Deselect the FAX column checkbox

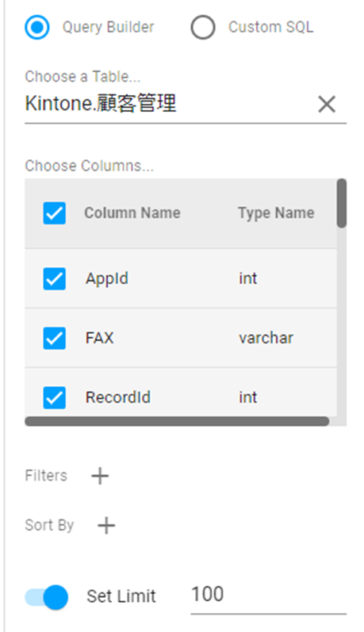click(55, 338)
